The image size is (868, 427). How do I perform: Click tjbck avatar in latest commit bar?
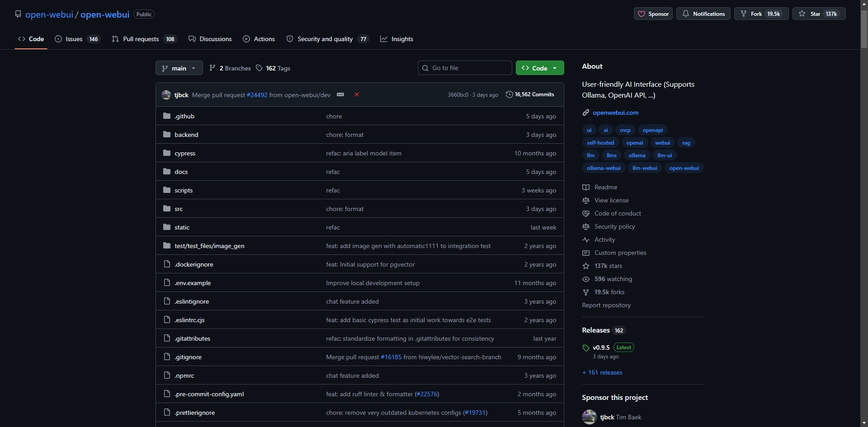pos(166,95)
